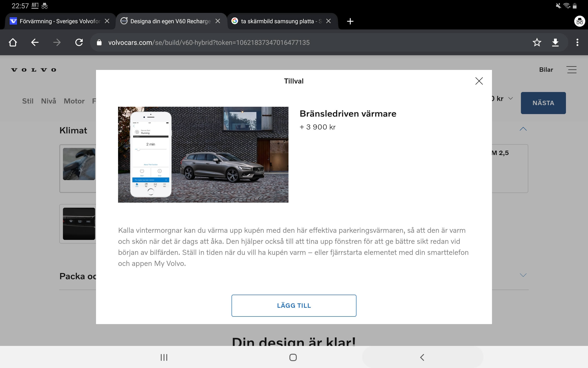
Task: Click the + 3 900 kr price text
Action: 317,127
